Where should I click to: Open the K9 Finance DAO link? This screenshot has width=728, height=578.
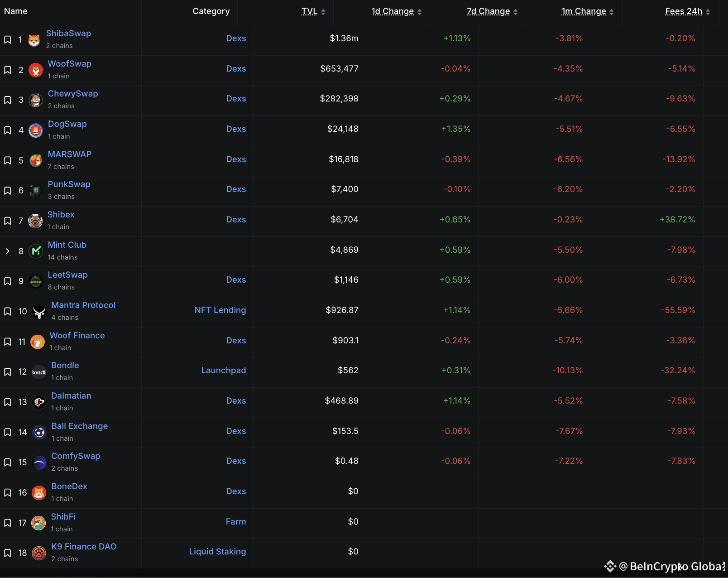click(x=84, y=547)
